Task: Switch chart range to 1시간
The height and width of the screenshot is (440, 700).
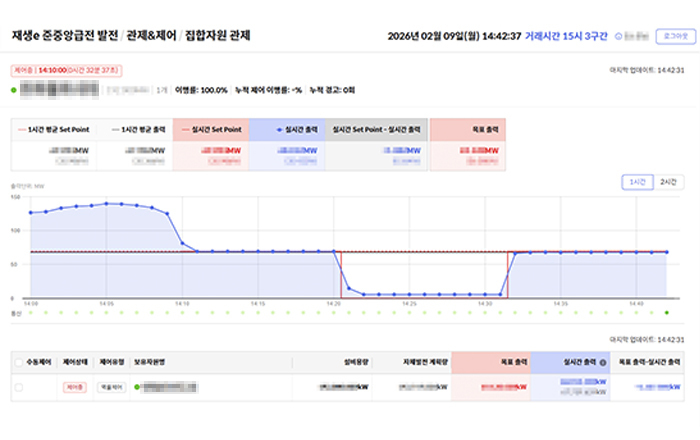Action: click(636, 182)
